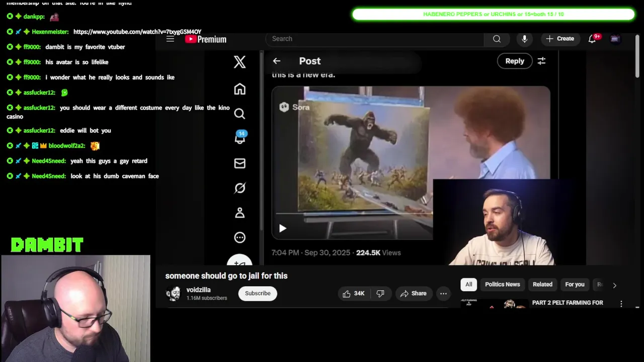
Task: Select the All filter chip
Action: [x=468, y=285]
